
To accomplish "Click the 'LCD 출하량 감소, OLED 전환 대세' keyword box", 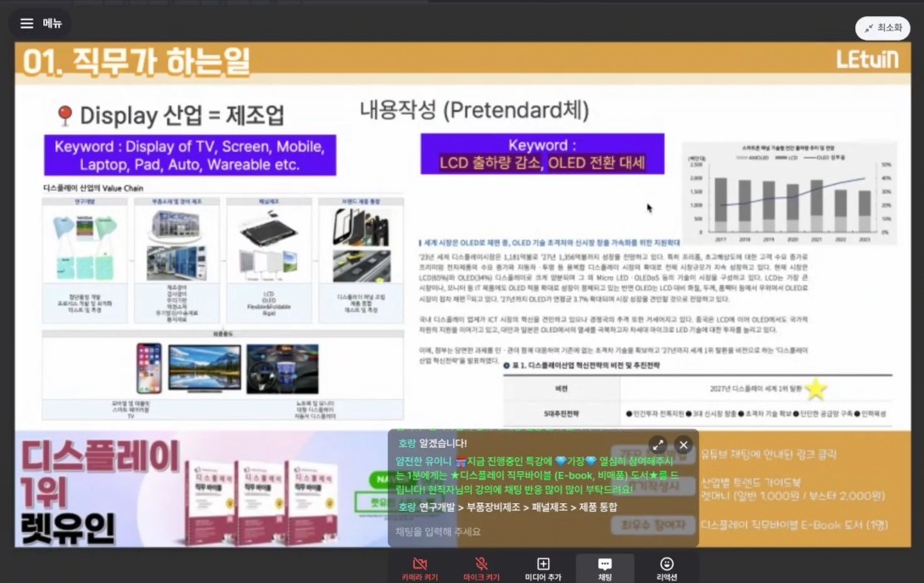I will (x=542, y=154).
